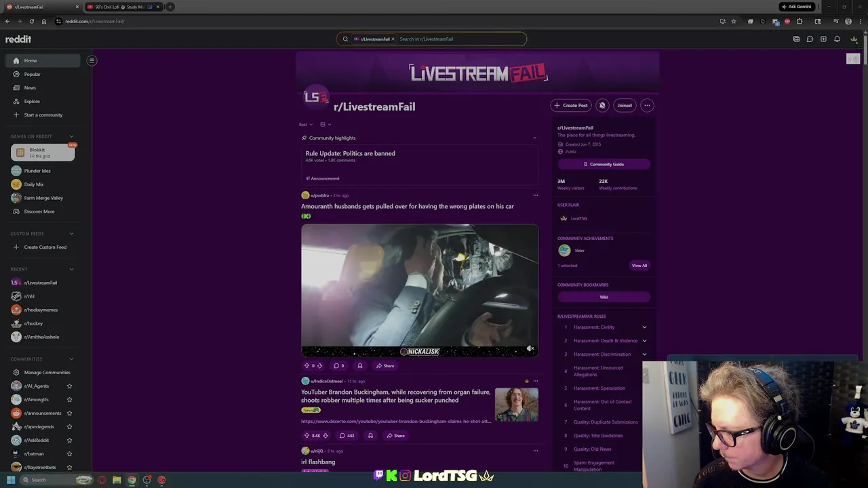Screen dimensions: 868x488
Task: Collapse the left navigation sidebar button
Action: pos(92,60)
